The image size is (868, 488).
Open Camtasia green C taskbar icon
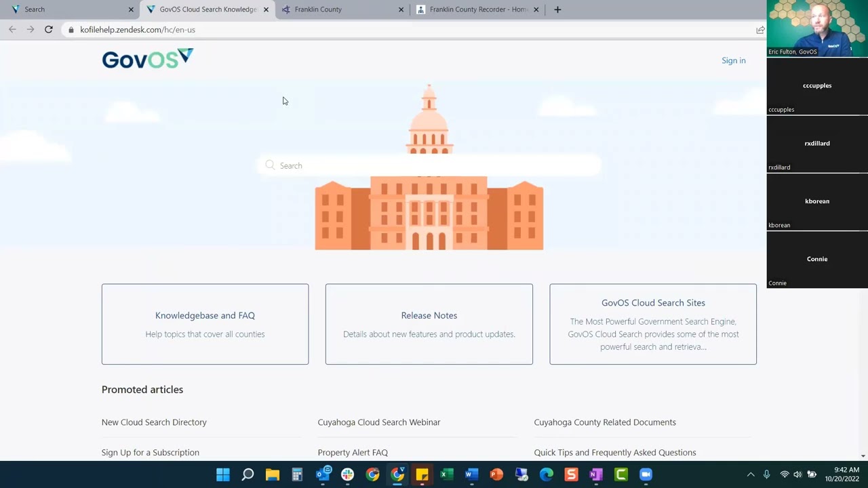[x=621, y=474]
